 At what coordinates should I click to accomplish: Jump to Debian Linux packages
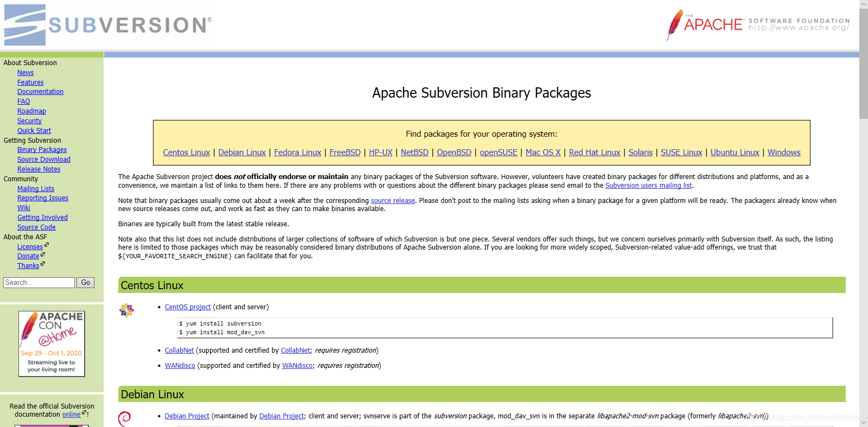pos(242,152)
